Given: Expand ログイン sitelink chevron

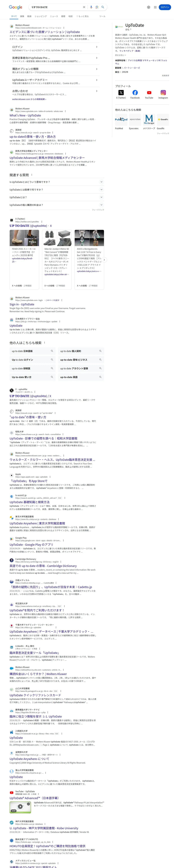Looking at the screenshot, I should [x=97, y=47].
